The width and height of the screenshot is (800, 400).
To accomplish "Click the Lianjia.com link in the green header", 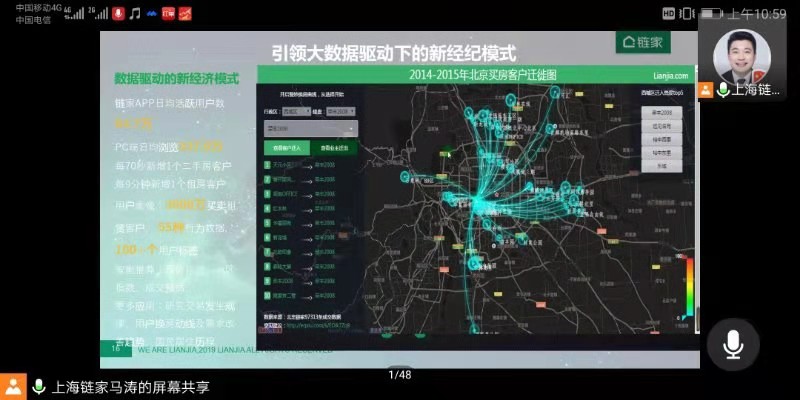I will pyautogui.click(x=670, y=76).
